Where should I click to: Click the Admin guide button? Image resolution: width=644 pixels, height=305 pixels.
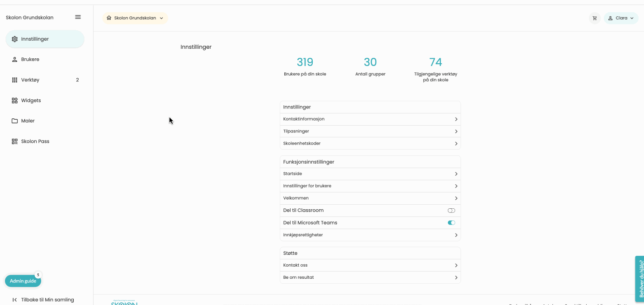coord(23,281)
